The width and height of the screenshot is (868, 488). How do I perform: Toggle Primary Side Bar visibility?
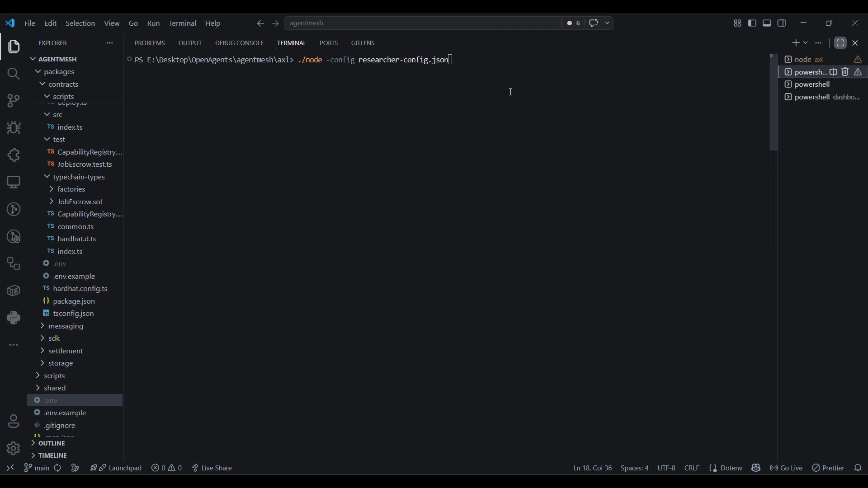752,23
